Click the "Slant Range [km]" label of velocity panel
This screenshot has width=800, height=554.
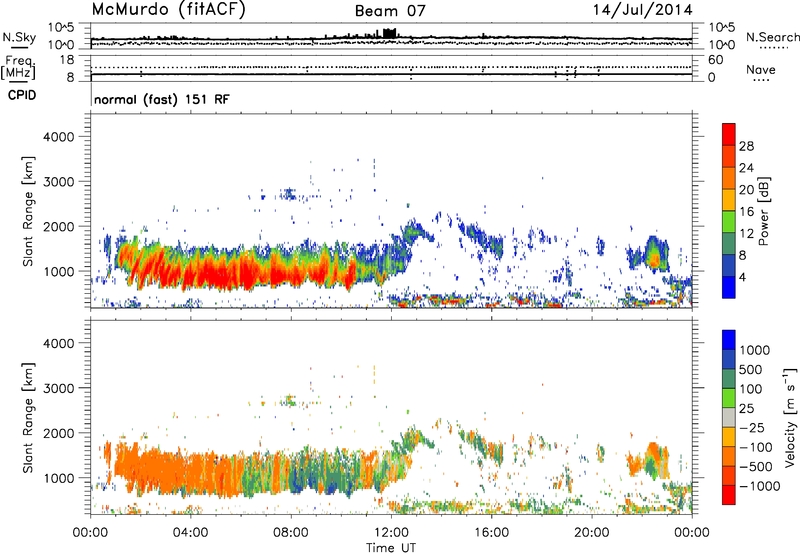[x=28, y=417]
